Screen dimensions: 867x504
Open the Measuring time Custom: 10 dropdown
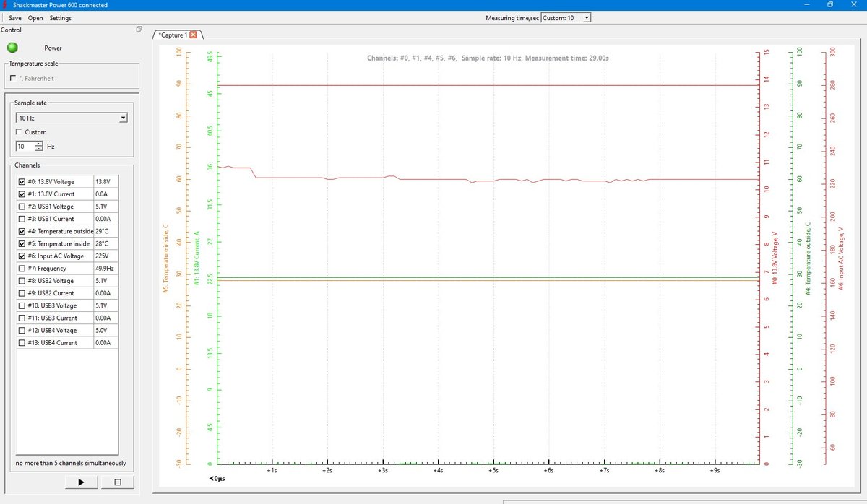[x=566, y=18]
